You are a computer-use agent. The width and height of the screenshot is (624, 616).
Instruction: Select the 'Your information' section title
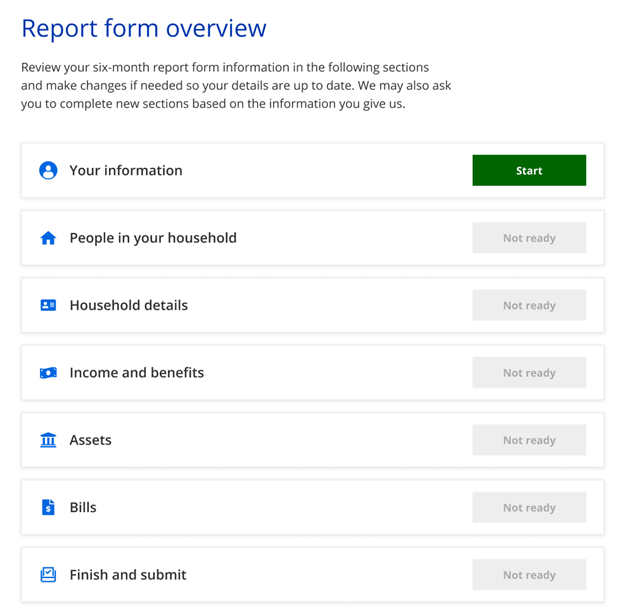pyautogui.click(x=126, y=170)
